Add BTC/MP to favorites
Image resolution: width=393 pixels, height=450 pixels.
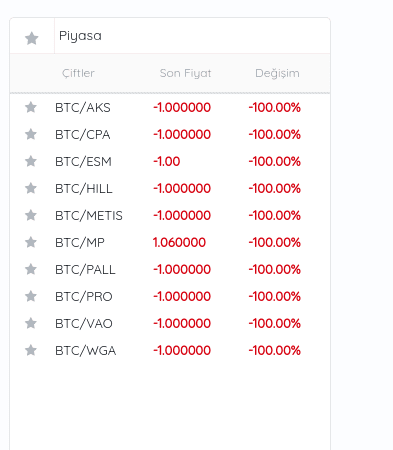coord(31,242)
